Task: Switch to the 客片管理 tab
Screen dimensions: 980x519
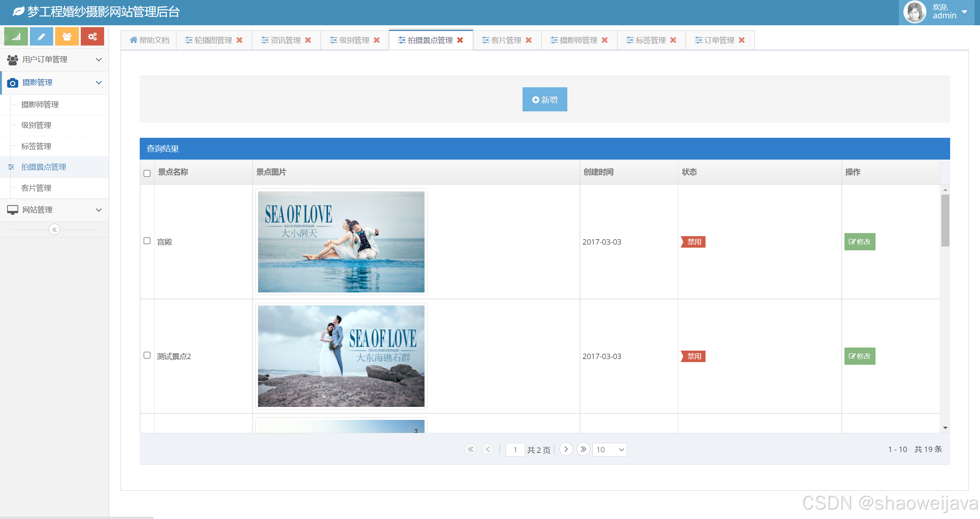Action: (506, 40)
